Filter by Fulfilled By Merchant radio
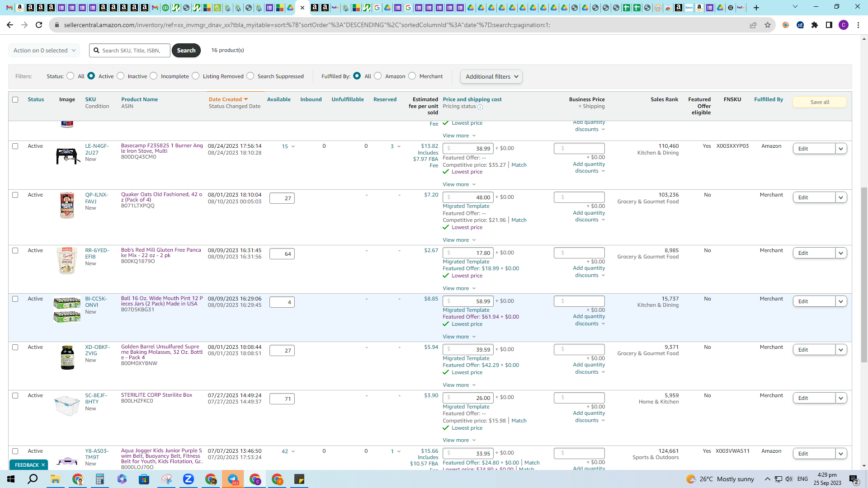 pyautogui.click(x=412, y=76)
